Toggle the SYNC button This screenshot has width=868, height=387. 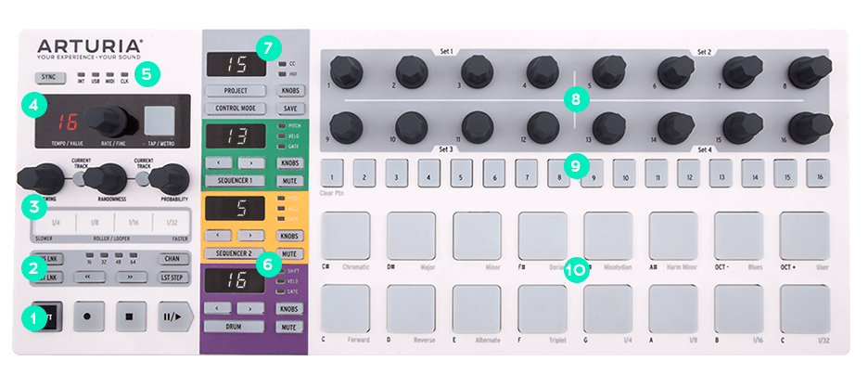tap(50, 77)
